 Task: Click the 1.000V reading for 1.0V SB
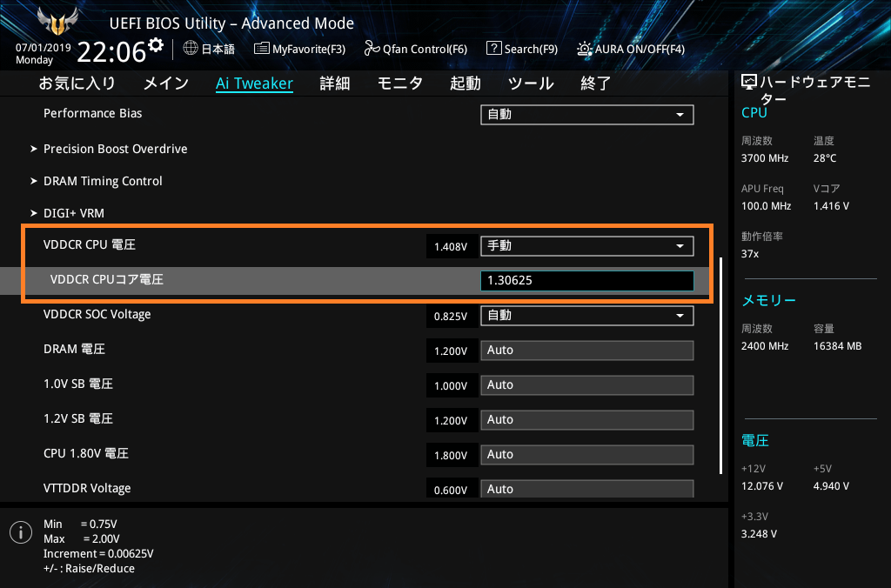coord(451,386)
